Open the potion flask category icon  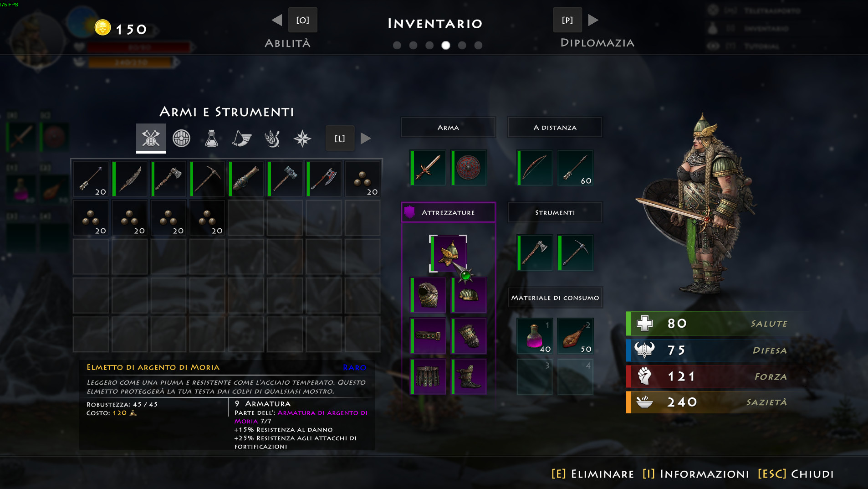pos(211,138)
